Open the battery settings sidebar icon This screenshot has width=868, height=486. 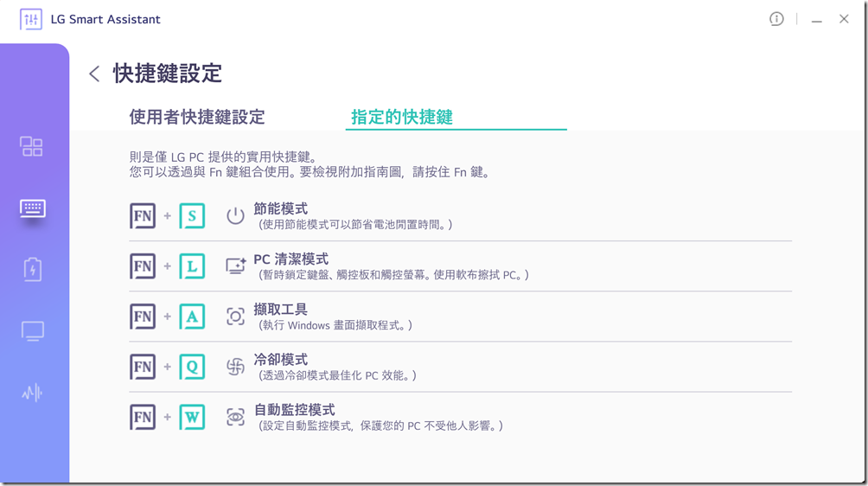(32, 269)
